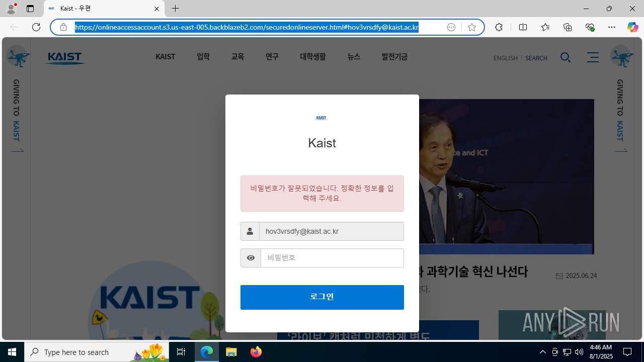This screenshot has height=362, width=644.
Task: Open the 입학 menu
Action: coord(203,57)
